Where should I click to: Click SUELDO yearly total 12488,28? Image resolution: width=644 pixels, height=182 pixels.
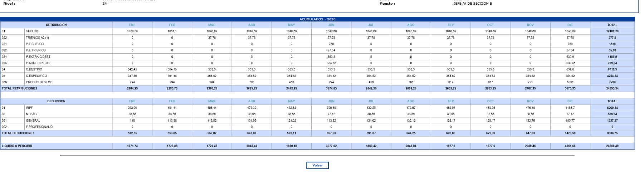[x=612, y=31]
